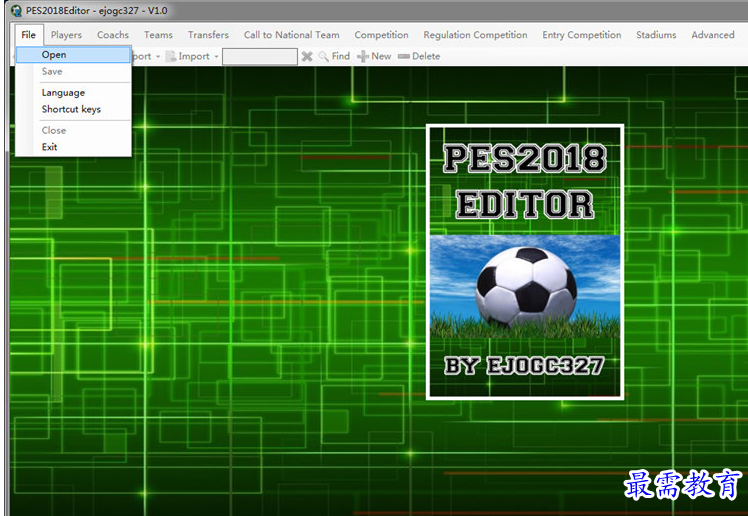Image resolution: width=748 pixels, height=516 pixels.
Task: Click the Delete button label
Action: [426, 56]
